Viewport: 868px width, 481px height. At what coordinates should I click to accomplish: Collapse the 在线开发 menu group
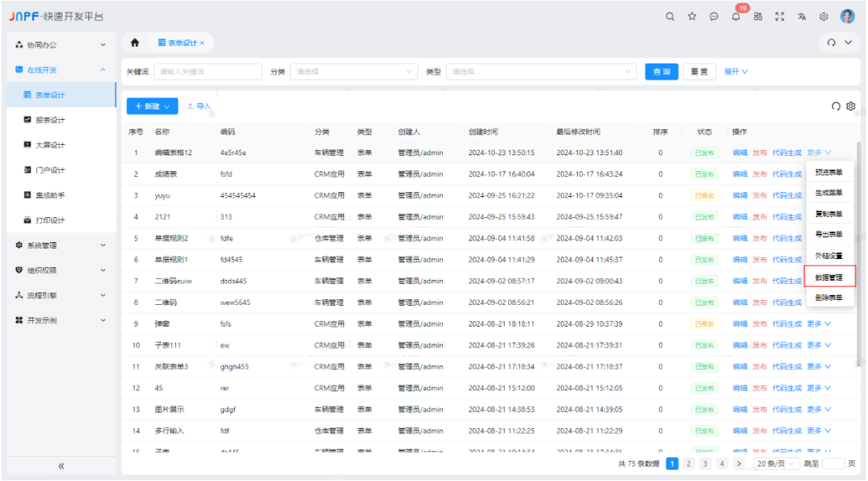click(61, 70)
